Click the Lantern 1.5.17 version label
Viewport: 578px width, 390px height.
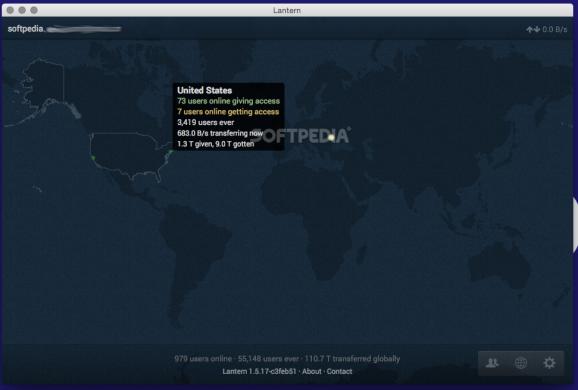(x=259, y=371)
